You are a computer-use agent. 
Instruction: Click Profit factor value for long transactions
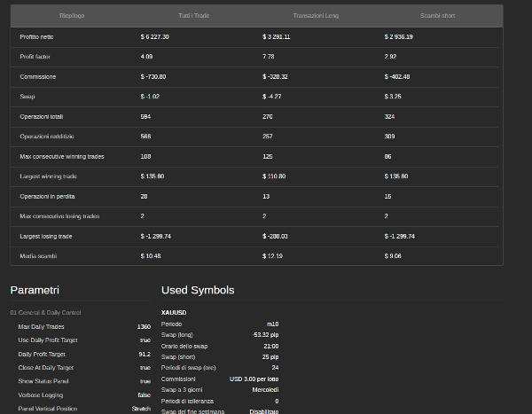coord(269,57)
